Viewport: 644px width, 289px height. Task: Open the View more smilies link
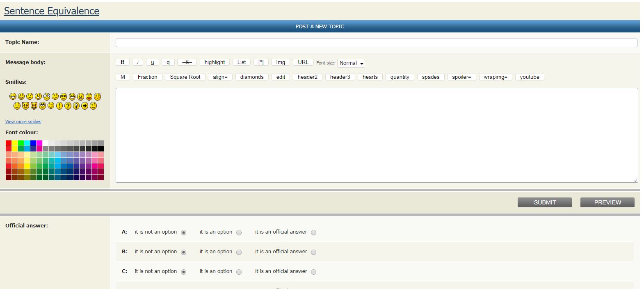tap(23, 122)
